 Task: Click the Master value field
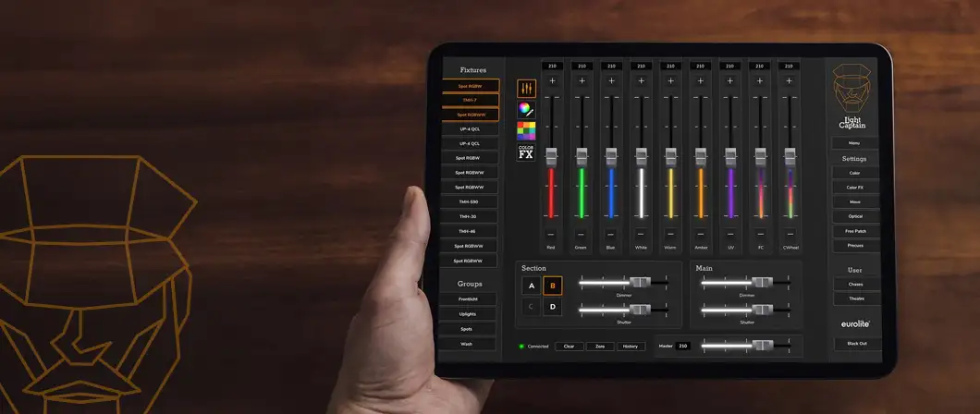(x=683, y=347)
